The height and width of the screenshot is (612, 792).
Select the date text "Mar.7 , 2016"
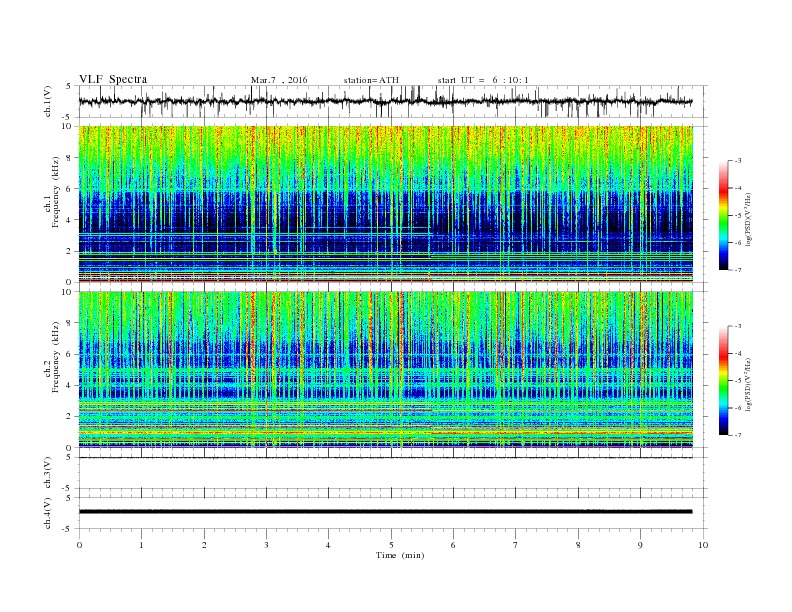279,80
